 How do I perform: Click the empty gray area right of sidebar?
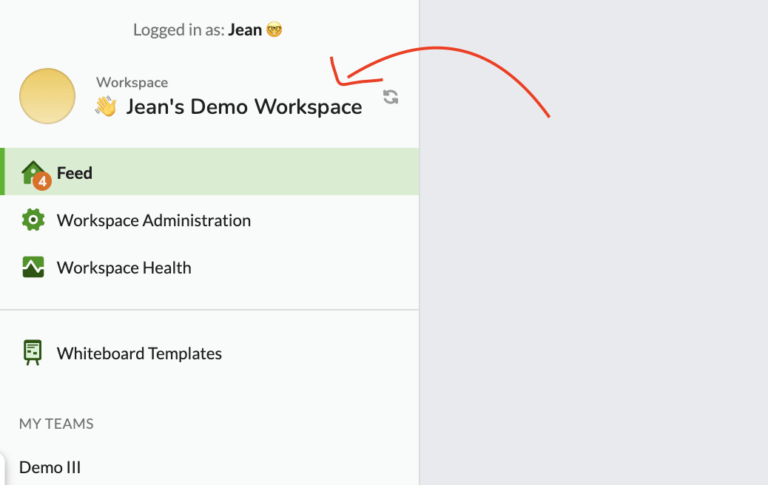coord(594,294)
